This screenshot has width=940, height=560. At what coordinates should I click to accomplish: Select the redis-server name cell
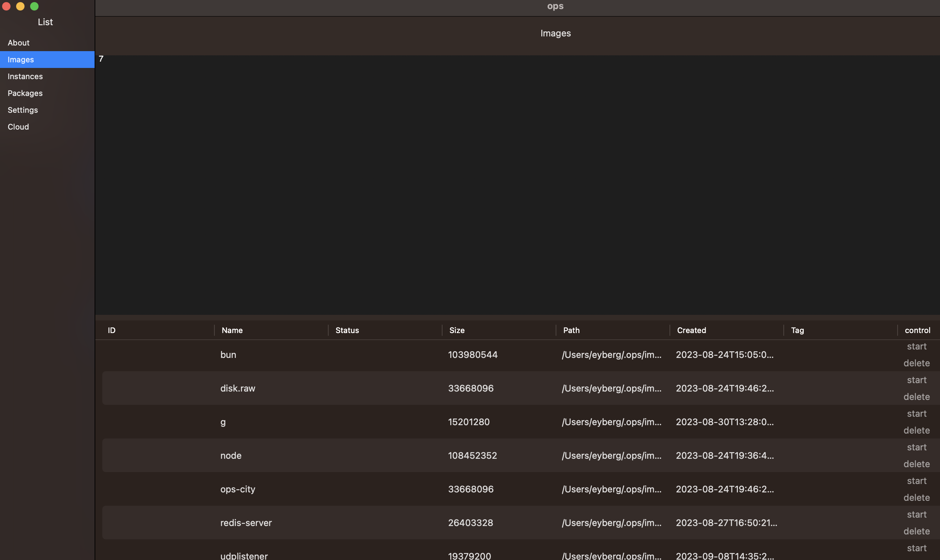tap(246, 523)
